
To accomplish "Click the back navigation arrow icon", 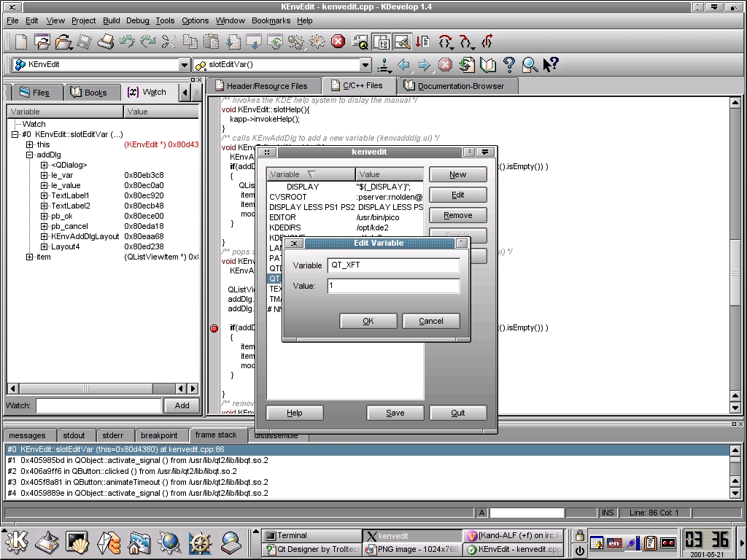I will [x=403, y=65].
